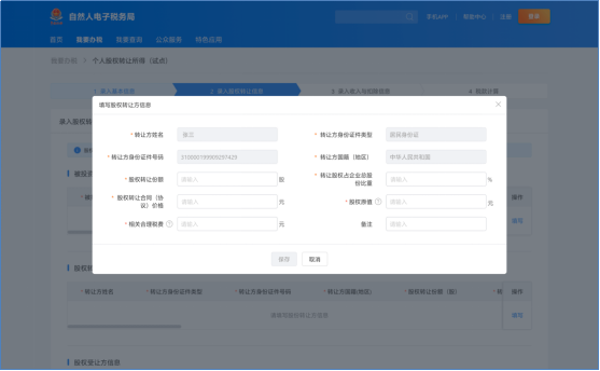Click the 转让方姓名 field

(x=227, y=135)
